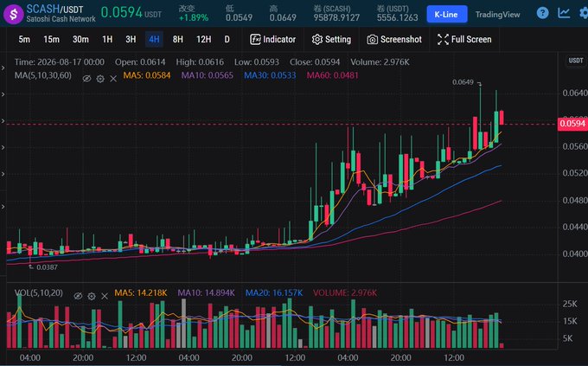Select the 3H timeframe

pyautogui.click(x=131, y=39)
